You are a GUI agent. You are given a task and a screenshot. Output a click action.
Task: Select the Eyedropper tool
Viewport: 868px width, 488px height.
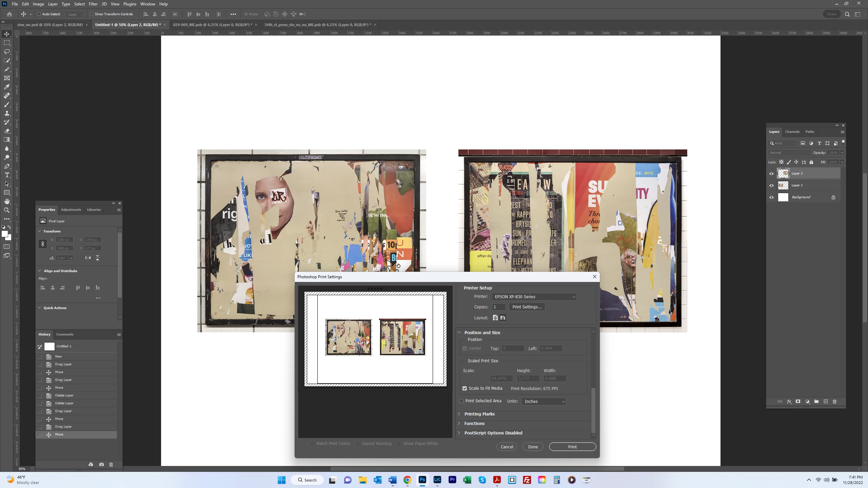[7, 87]
